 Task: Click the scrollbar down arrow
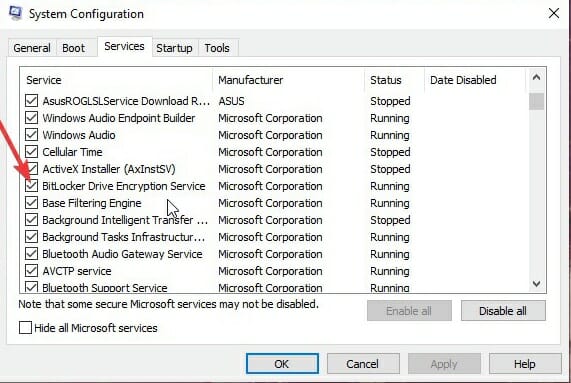536,284
